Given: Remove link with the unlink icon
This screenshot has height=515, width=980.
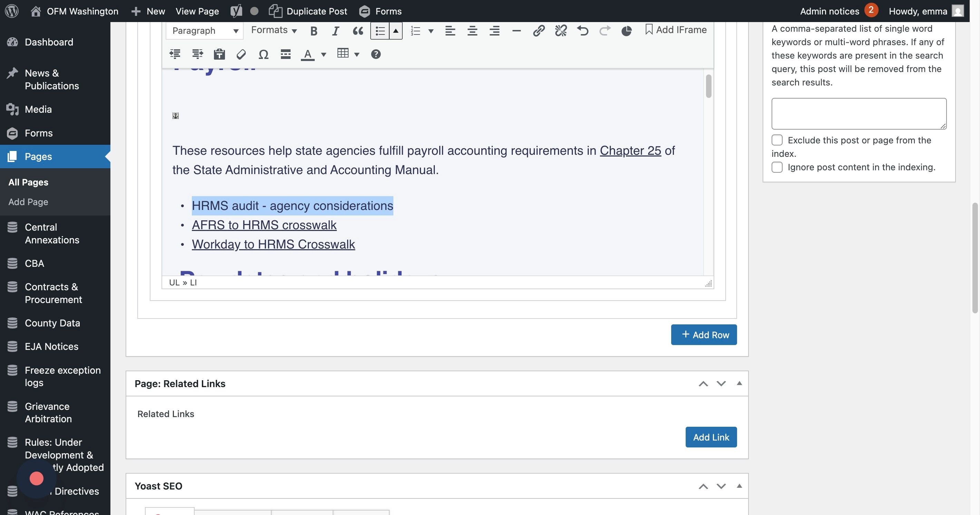Looking at the screenshot, I should [x=560, y=31].
